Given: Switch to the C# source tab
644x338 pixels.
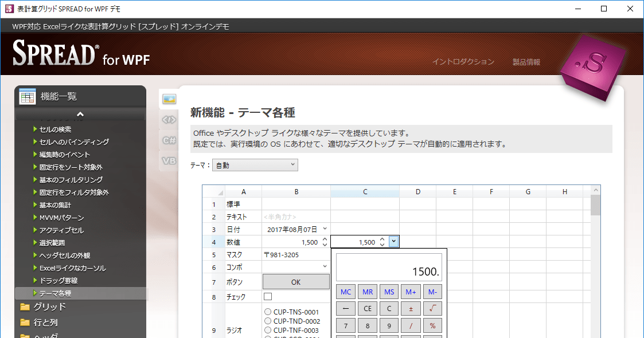Looking at the screenshot, I should coord(169,140).
